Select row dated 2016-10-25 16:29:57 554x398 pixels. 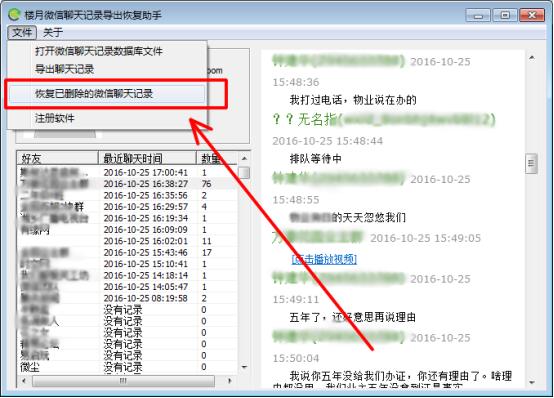tap(127, 207)
